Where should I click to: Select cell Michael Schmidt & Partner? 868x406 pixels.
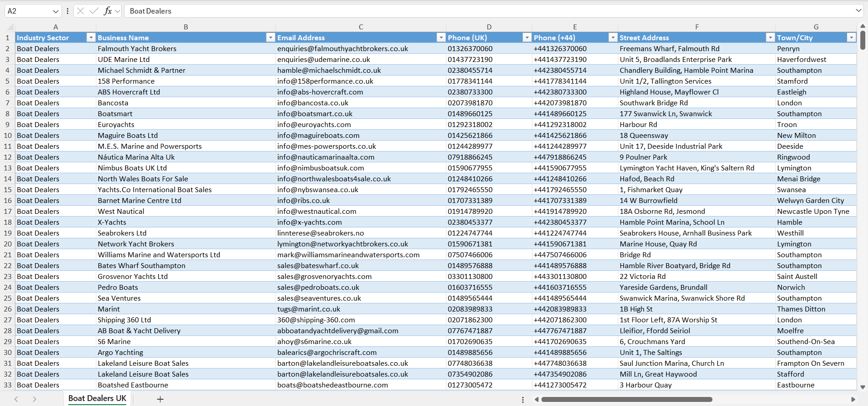click(x=186, y=70)
